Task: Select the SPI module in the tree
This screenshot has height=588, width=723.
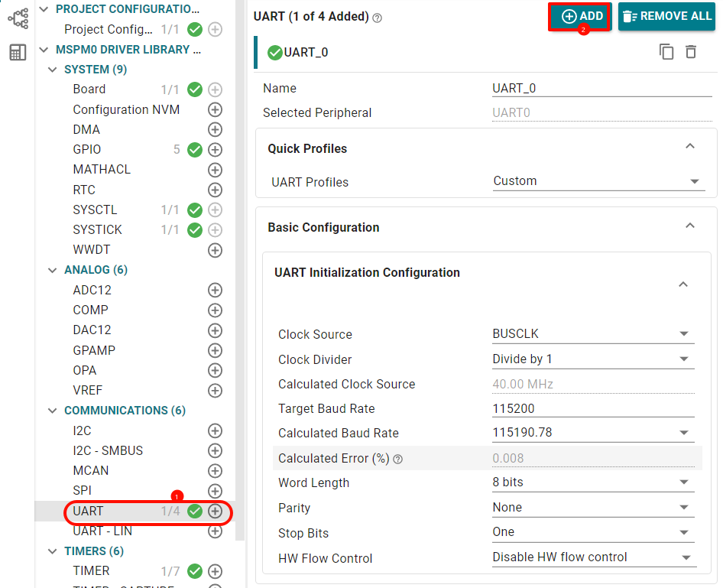Action: pyautogui.click(x=82, y=490)
